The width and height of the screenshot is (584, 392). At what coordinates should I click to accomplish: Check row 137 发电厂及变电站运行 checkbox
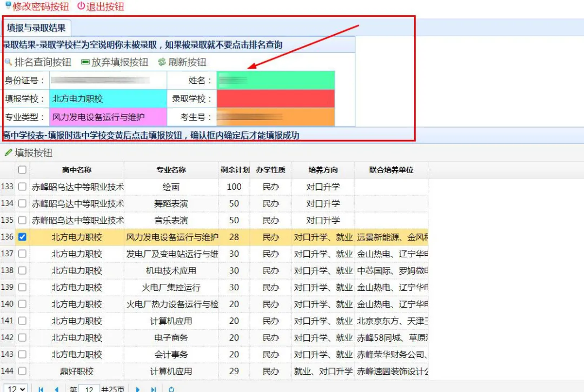point(22,254)
